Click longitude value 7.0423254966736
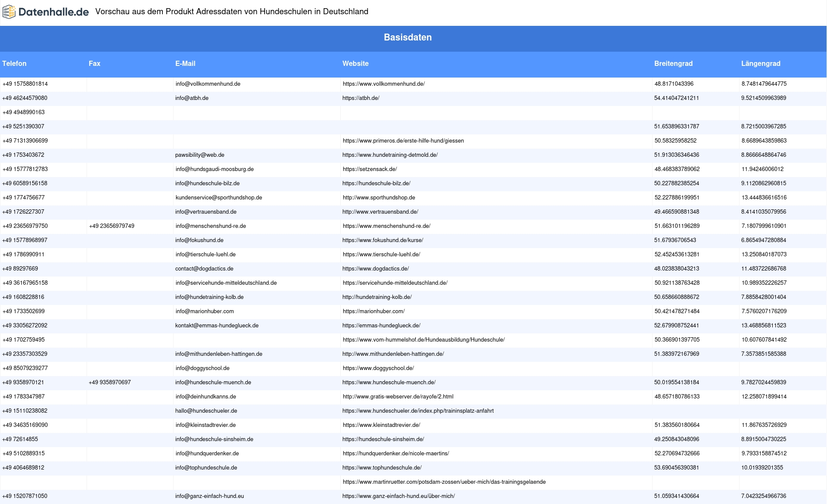The image size is (827, 504). point(764,496)
